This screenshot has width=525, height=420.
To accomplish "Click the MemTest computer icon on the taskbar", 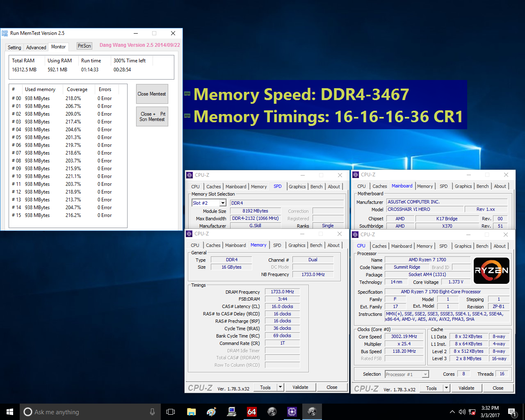I will (232, 411).
